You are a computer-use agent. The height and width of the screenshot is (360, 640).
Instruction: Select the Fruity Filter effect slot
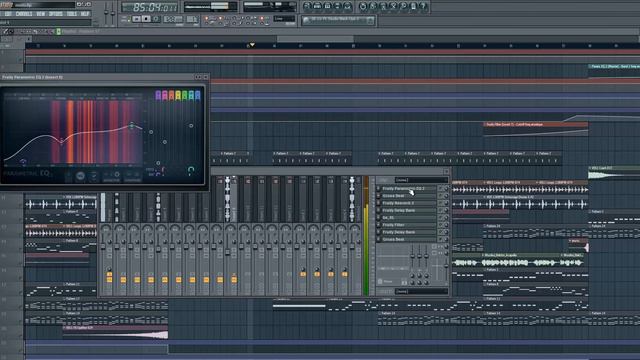pos(409,225)
